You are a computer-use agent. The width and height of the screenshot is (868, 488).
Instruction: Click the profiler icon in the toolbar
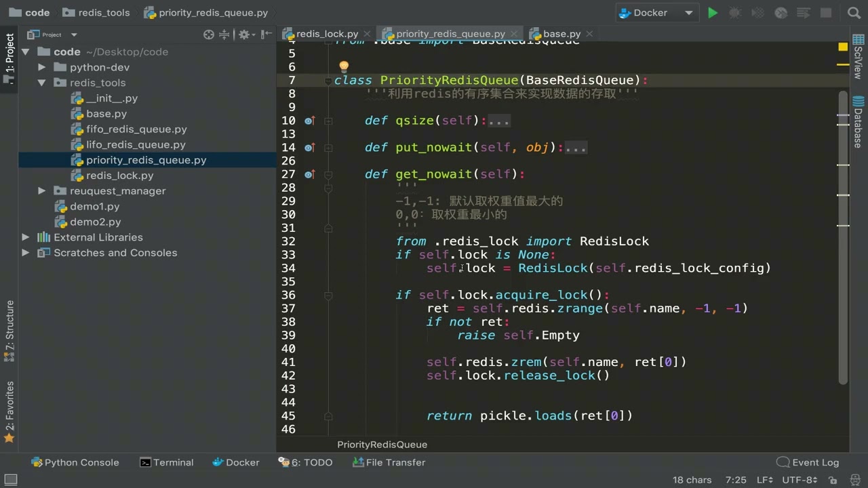(x=781, y=13)
